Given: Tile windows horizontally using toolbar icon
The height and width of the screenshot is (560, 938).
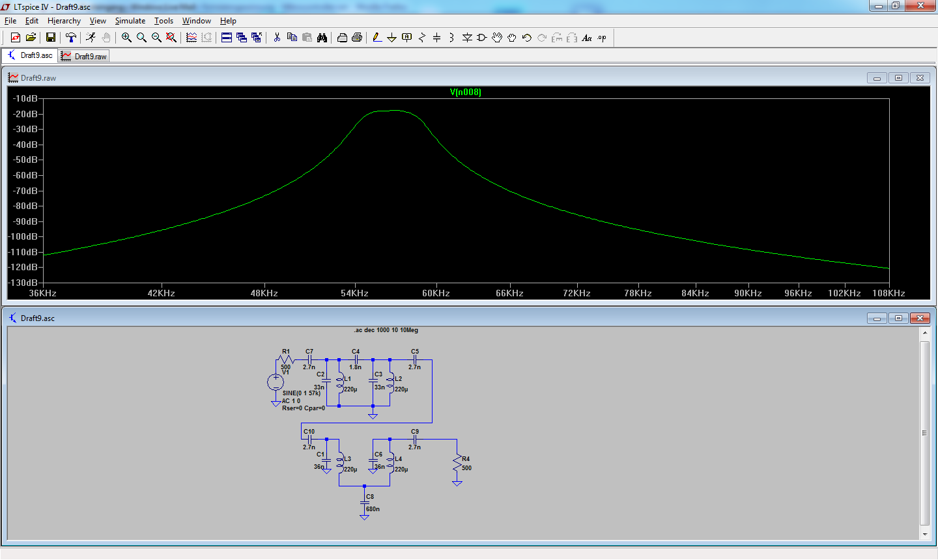Looking at the screenshot, I should 227,38.
